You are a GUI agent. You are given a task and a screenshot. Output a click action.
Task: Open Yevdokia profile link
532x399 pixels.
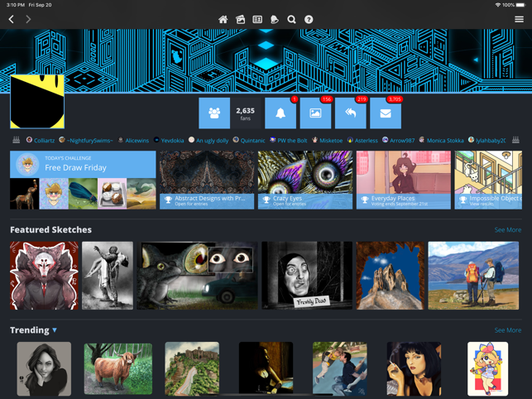coord(169,140)
